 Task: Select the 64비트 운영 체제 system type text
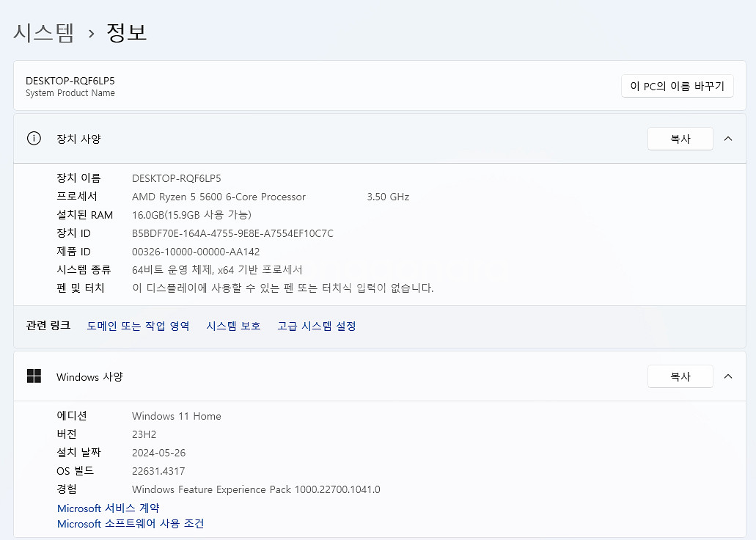pyautogui.click(x=218, y=270)
